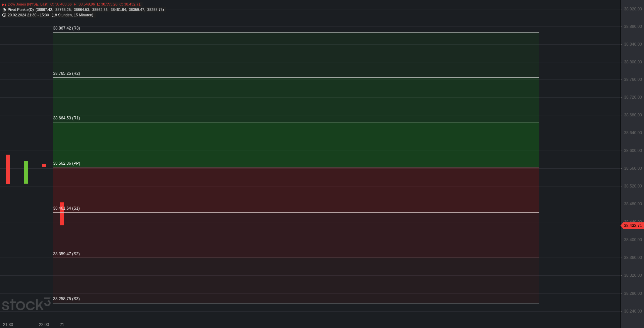The width and height of the screenshot is (644, 328).
Task: Click the 38.562,36 (PP) pivot point label
Action: click(x=66, y=163)
